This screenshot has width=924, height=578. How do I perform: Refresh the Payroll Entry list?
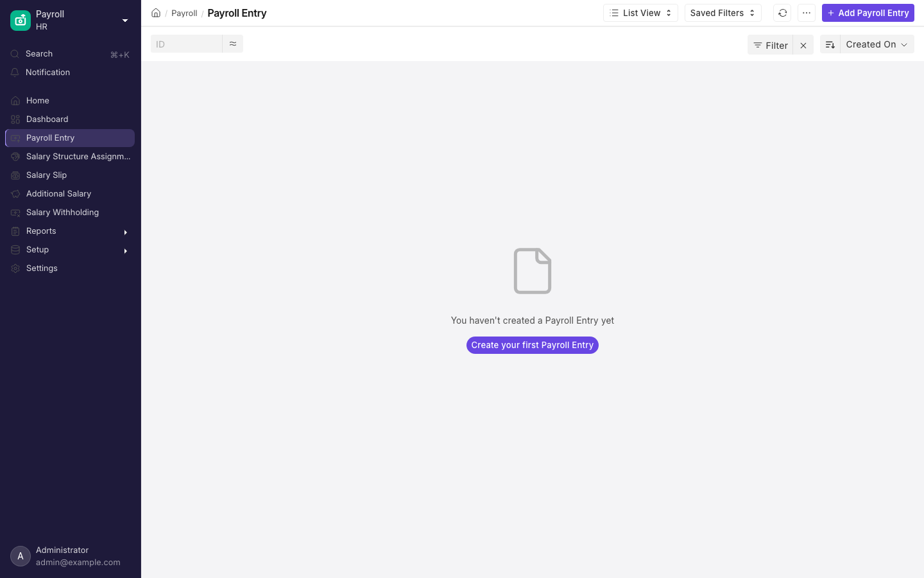pos(782,13)
